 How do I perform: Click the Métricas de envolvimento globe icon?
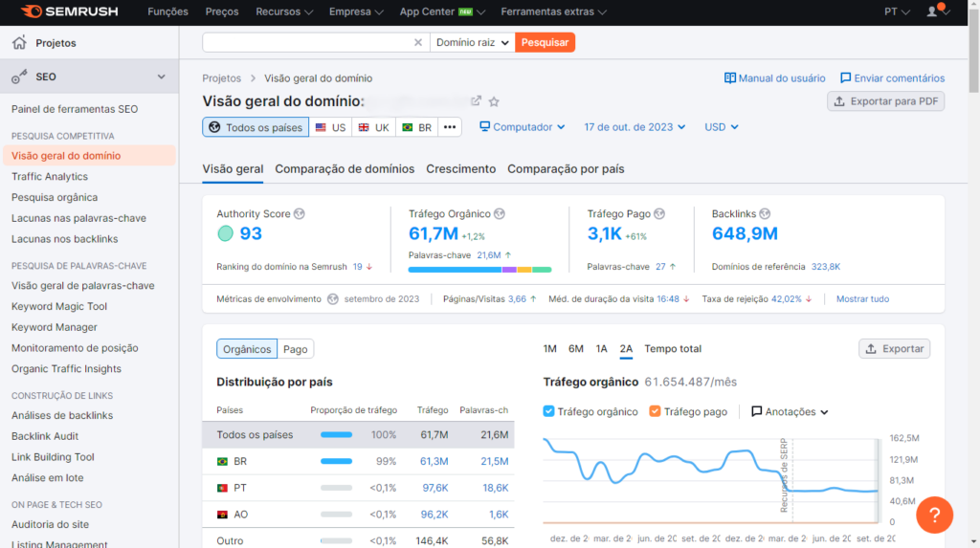[333, 298]
